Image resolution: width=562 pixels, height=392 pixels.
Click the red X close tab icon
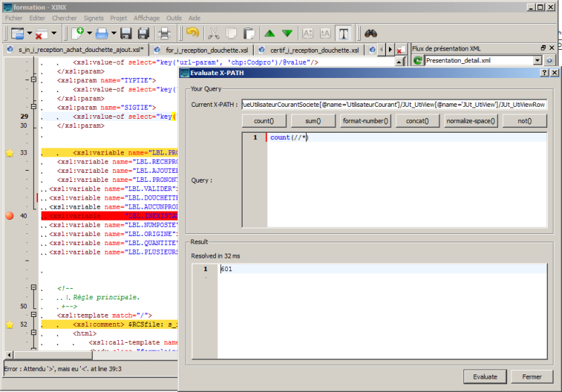click(400, 50)
